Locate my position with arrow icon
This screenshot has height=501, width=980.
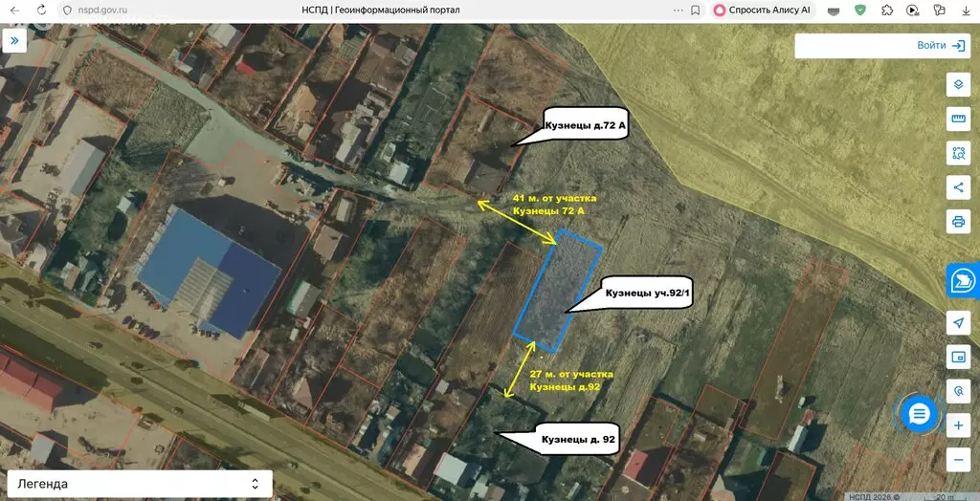pos(957,323)
